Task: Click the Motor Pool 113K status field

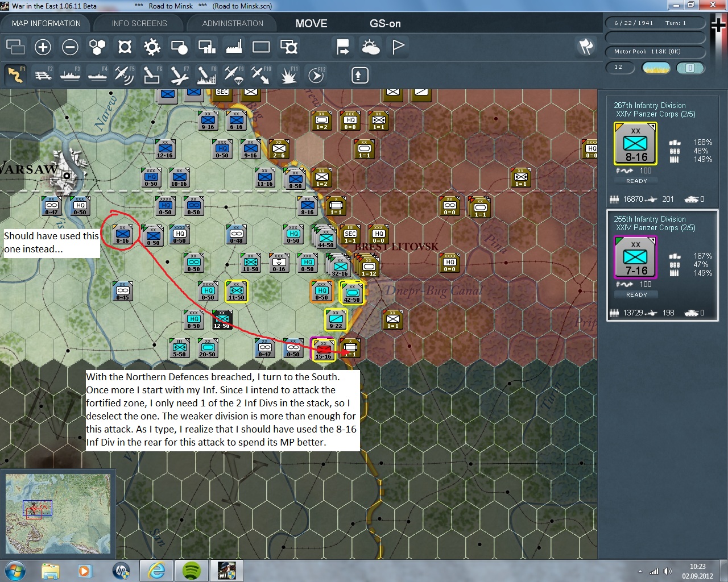Action: click(x=655, y=52)
